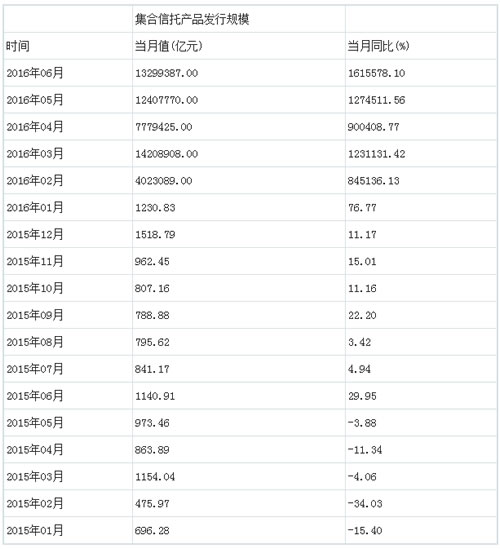Click the 时间 column header
This screenshot has height=549, width=500.
[x=18, y=46]
